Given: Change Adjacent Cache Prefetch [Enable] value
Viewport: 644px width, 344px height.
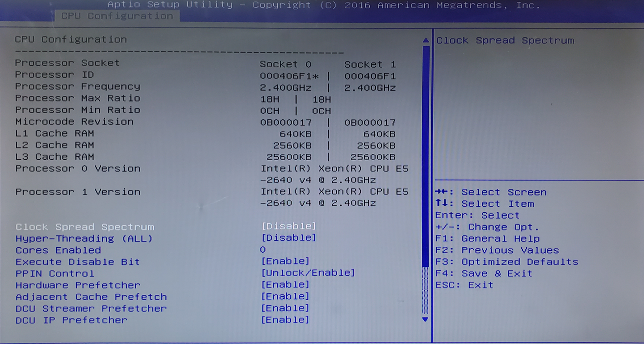Looking at the screenshot, I should 285,296.
